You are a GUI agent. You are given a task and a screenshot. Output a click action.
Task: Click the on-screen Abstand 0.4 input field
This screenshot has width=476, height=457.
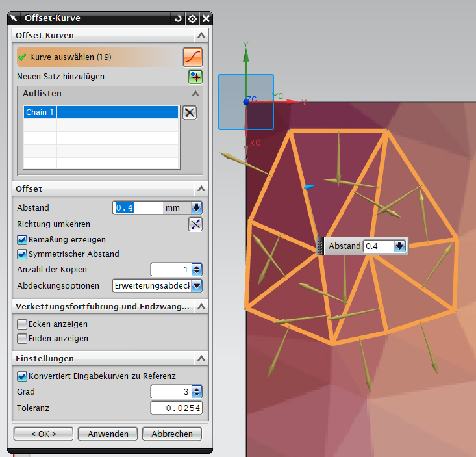379,246
